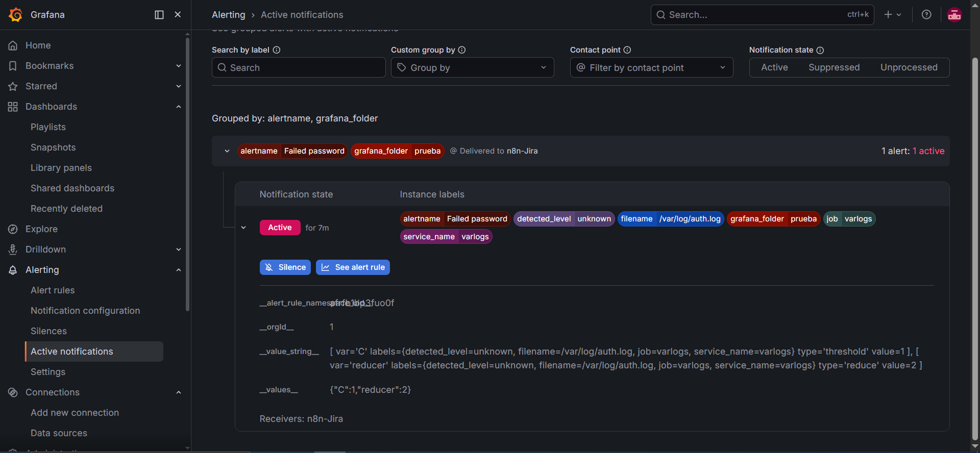This screenshot has width=980, height=453.
Task: Click the Silence button
Action: [x=285, y=267]
